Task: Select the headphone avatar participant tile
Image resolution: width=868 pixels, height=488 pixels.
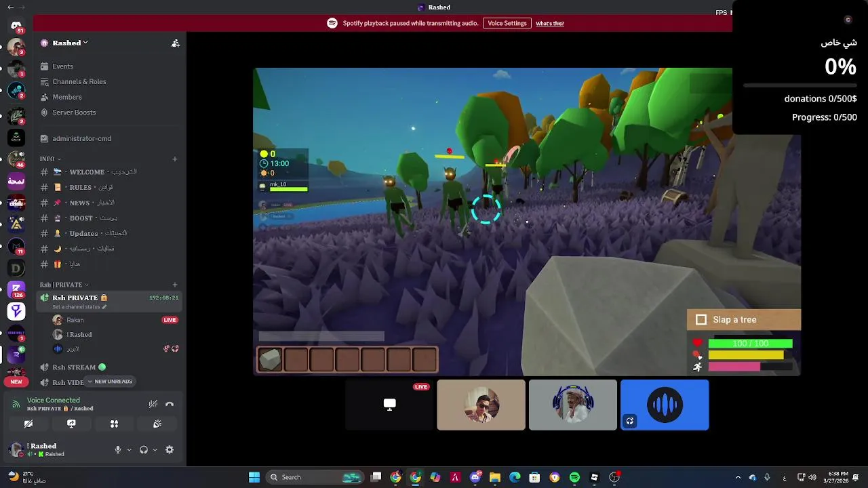Action: click(573, 405)
